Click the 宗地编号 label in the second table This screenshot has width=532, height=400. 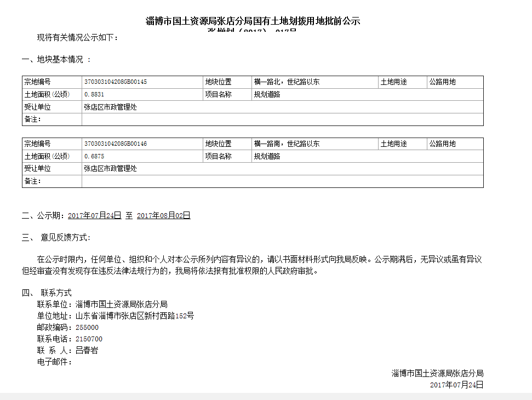tap(37, 144)
